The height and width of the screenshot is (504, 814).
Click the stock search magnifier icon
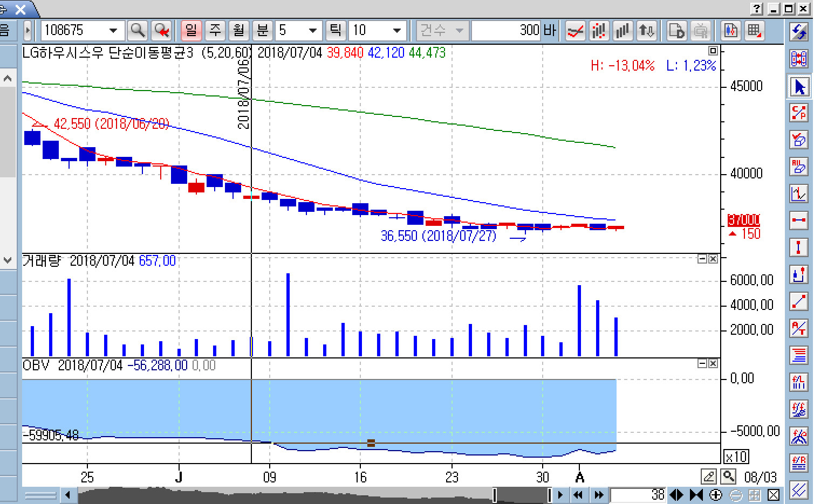(x=138, y=31)
